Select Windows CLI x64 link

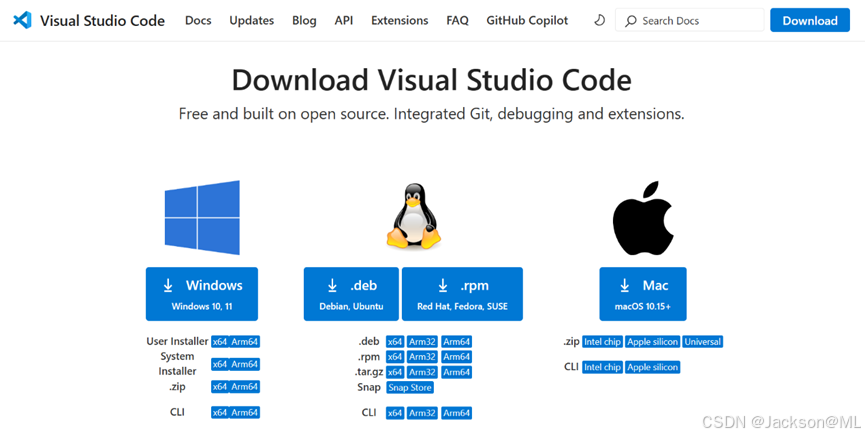pyautogui.click(x=220, y=412)
